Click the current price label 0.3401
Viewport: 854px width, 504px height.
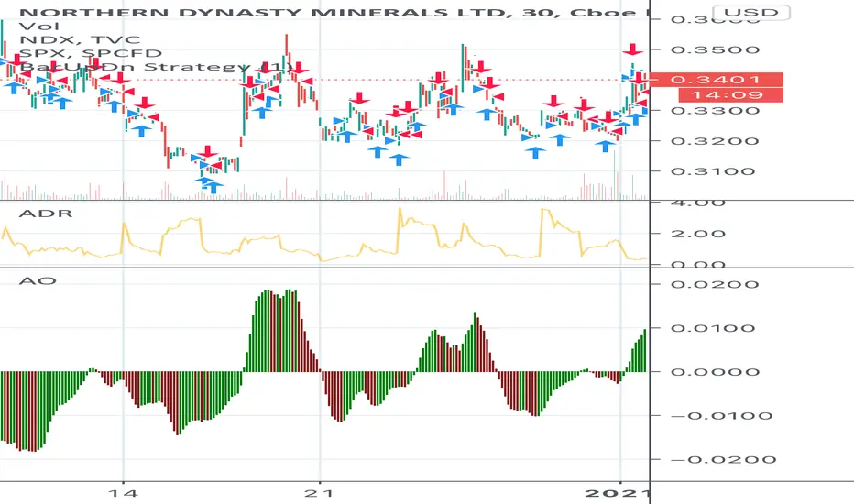click(x=717, y=80)
